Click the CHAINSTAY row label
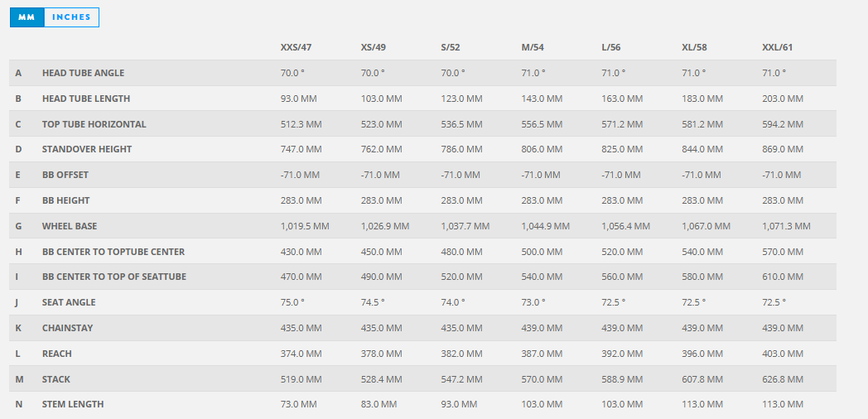 (x=68, y=328)
